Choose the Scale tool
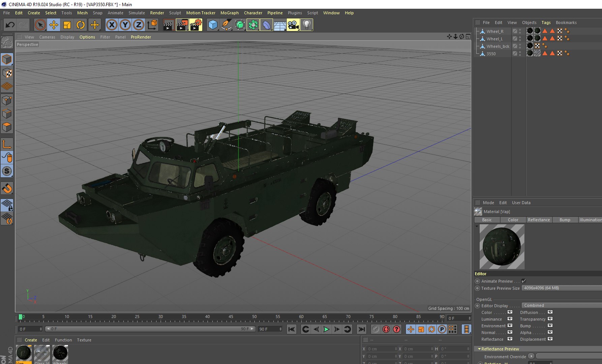The image size is (602, 364). pos(67,25)
